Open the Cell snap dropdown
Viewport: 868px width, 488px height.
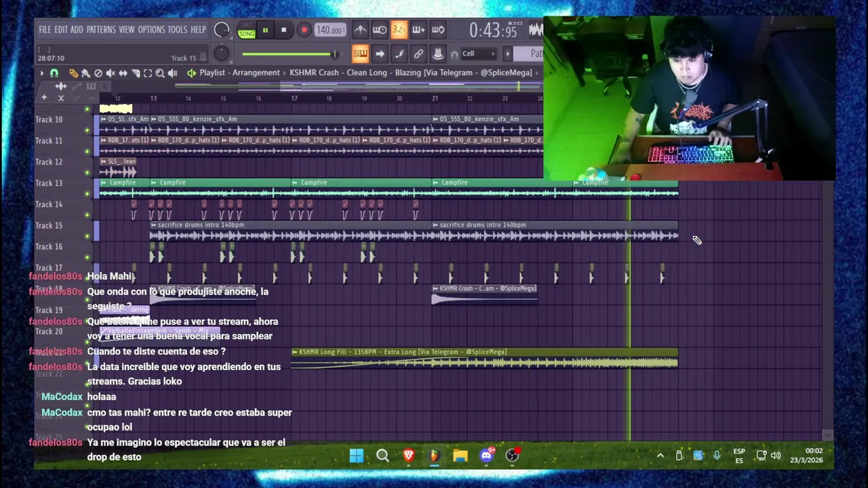pyautogui.click(x=479, y=54)
